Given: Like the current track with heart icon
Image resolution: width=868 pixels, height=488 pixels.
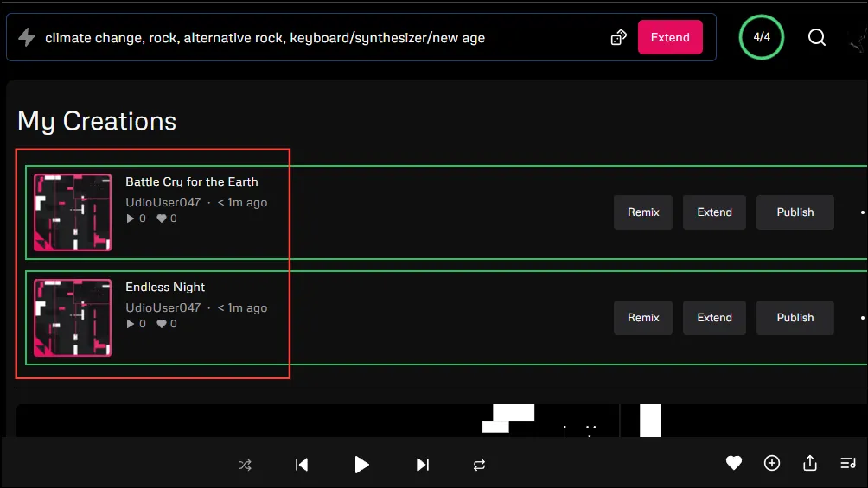Looking at the screenshot, I should [733, 464].
